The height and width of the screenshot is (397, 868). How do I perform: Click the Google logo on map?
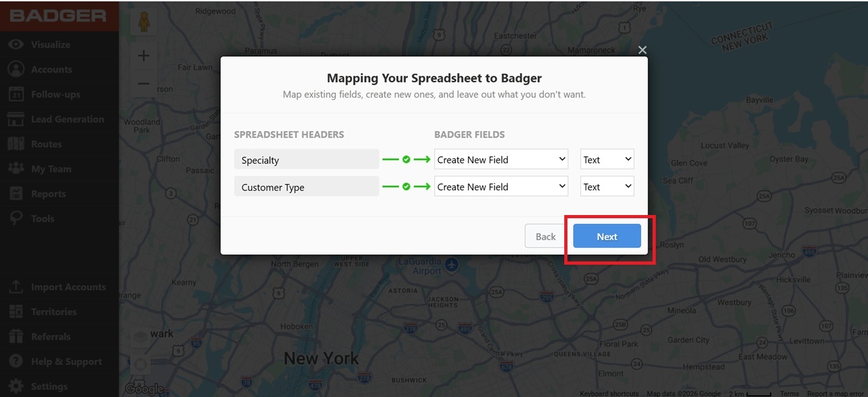[x=144, y=389]
